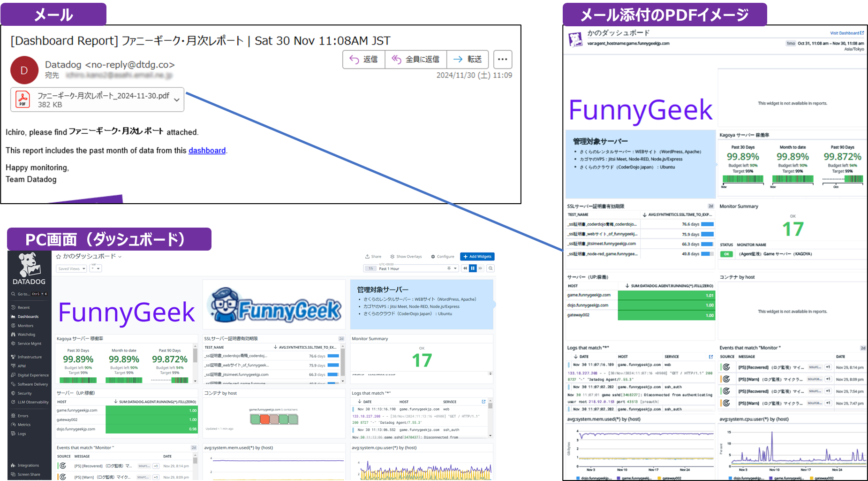Select Watchdog in the sidebar
This screenshot has width=868, height=481.
(x=24, y=334)
